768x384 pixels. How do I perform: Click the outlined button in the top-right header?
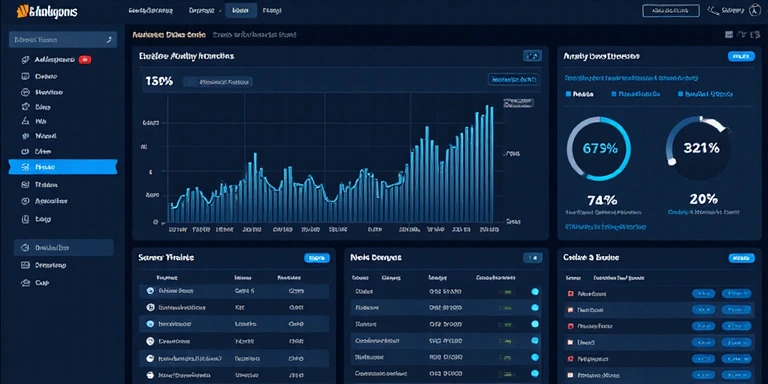(x=671, y=10)
